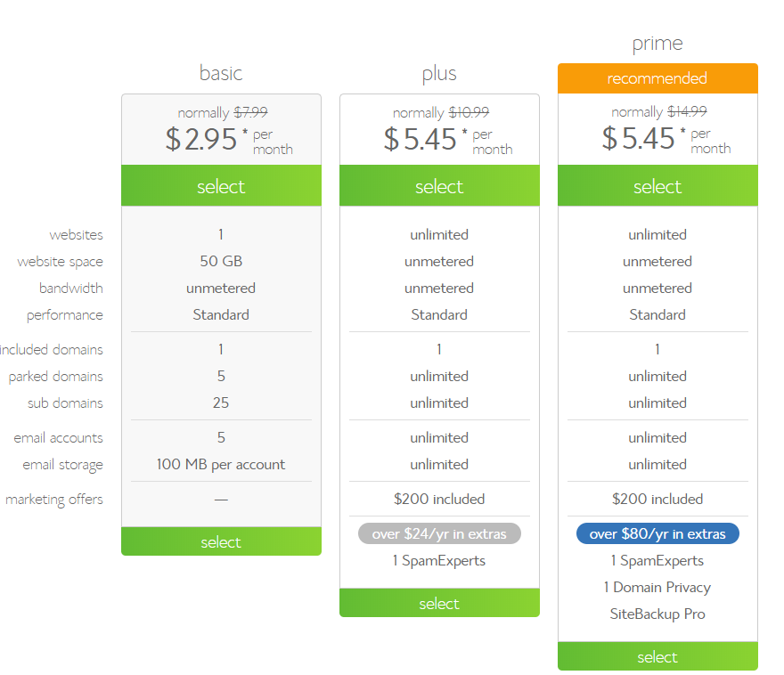Click the bottom select button under basic plan

[x=221, y=541]
